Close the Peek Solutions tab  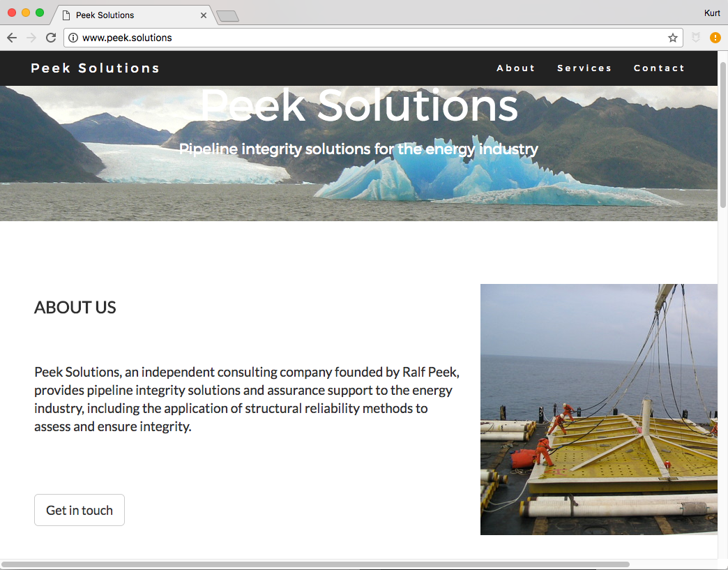point(204,15)
